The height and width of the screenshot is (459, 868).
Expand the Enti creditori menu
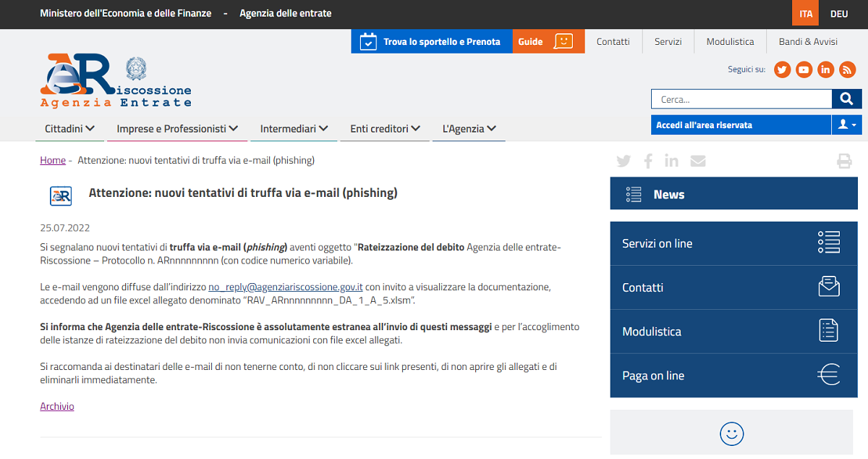pyautogui.click(x=385, y=129)
